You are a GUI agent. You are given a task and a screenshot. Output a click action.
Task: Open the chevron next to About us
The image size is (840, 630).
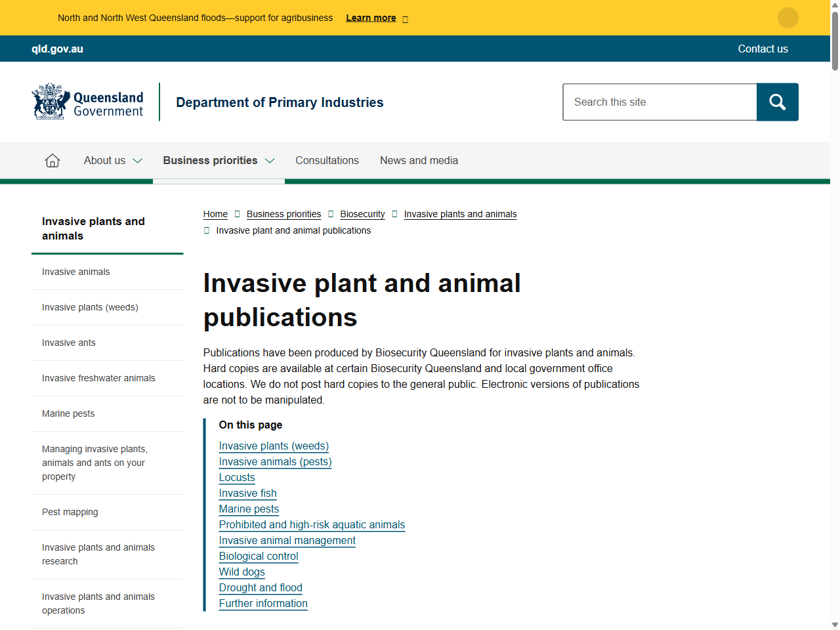tap(138, 160)
